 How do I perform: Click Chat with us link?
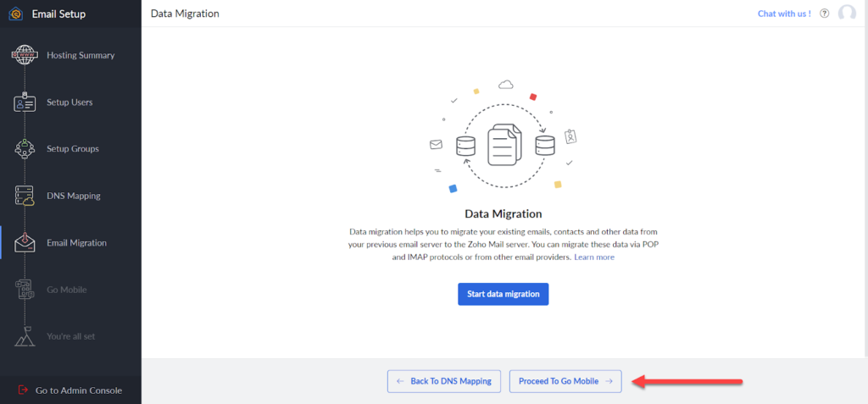[784, 14]
